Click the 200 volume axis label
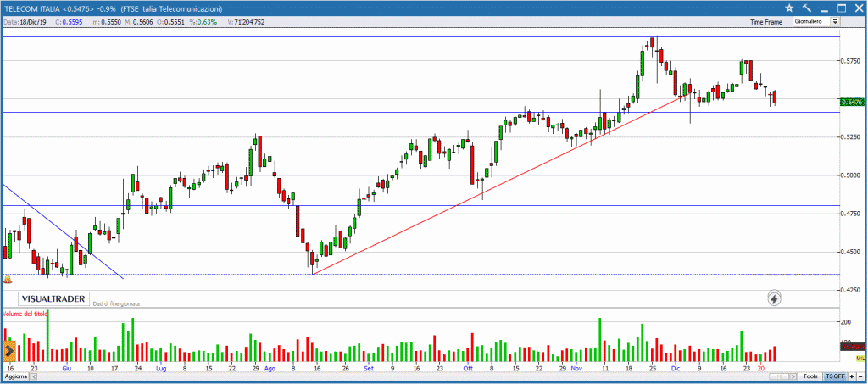868x384 pixels. pyautogui.click(x=848, y=321)
